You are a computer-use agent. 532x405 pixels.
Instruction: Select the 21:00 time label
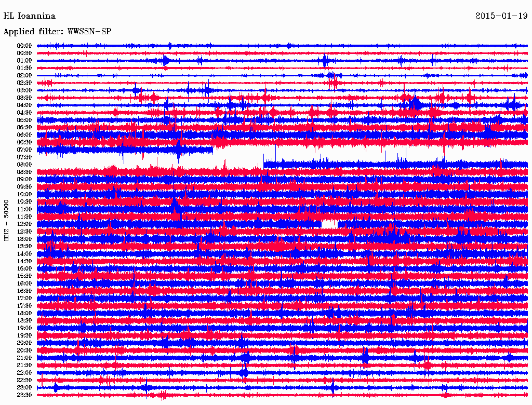(24, 358)
